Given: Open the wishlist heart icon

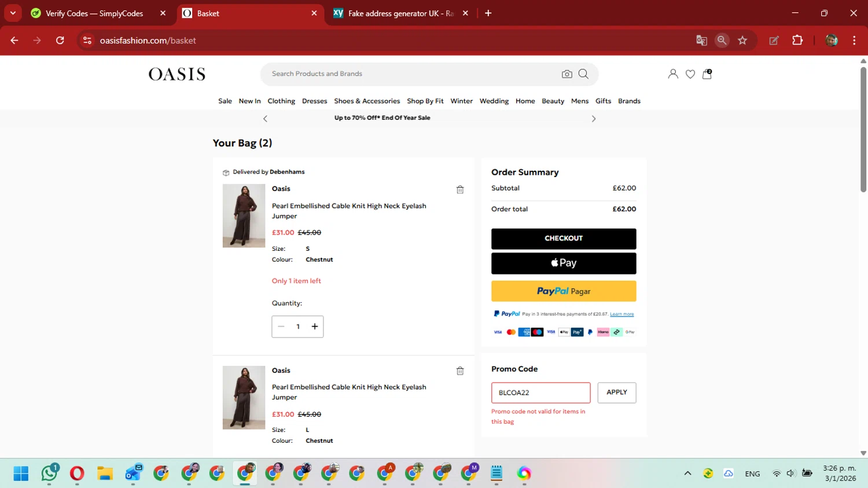Looking at the screenshot, I should click(x=690, y=74).
